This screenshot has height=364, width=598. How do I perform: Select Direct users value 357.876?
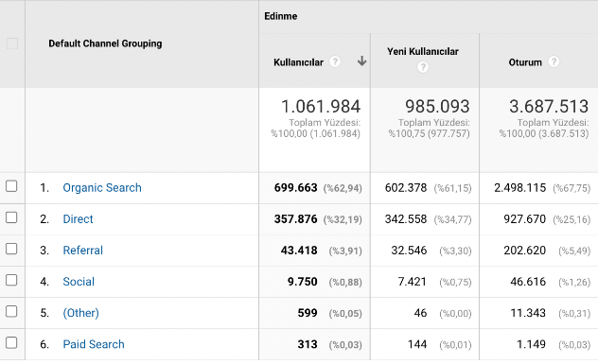pyautogui.click(x=295, y=218)
